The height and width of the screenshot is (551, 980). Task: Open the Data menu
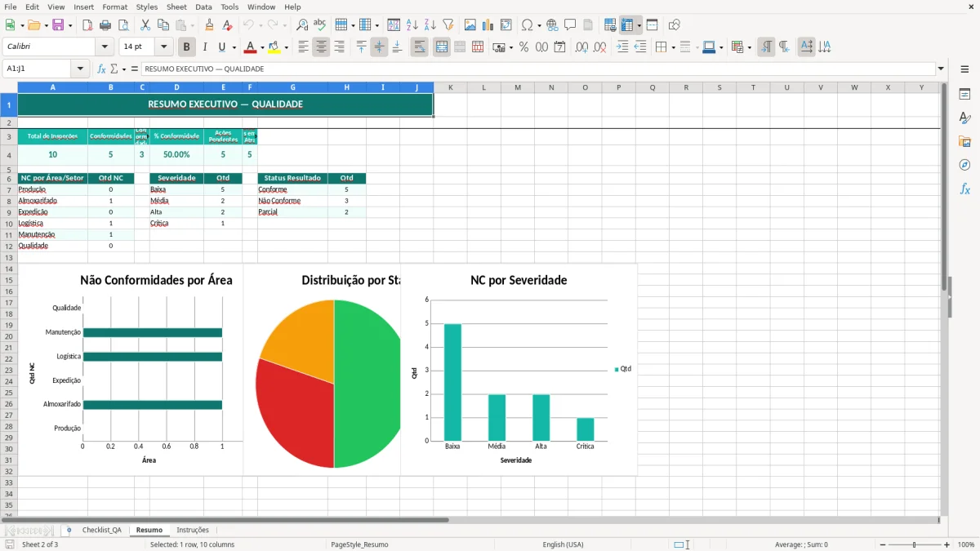[x=203, y=7]
